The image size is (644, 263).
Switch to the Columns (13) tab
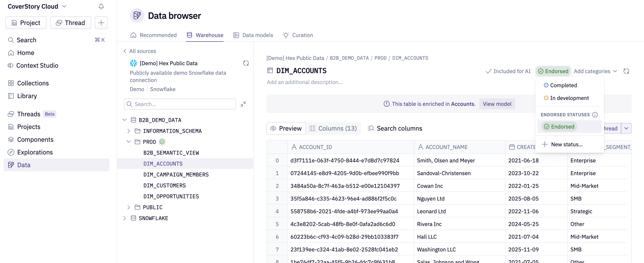click(333, 128)
